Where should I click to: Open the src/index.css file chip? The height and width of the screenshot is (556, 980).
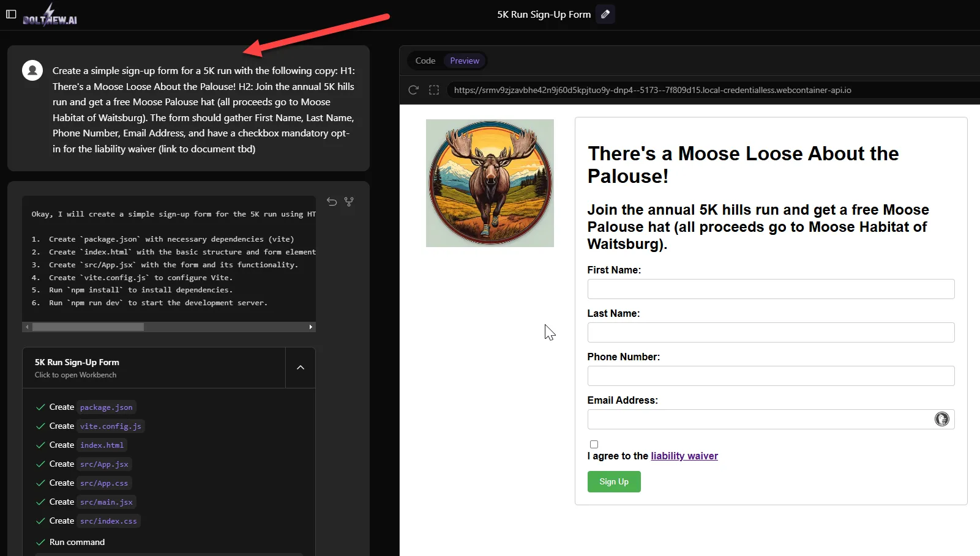coord(108,521)
